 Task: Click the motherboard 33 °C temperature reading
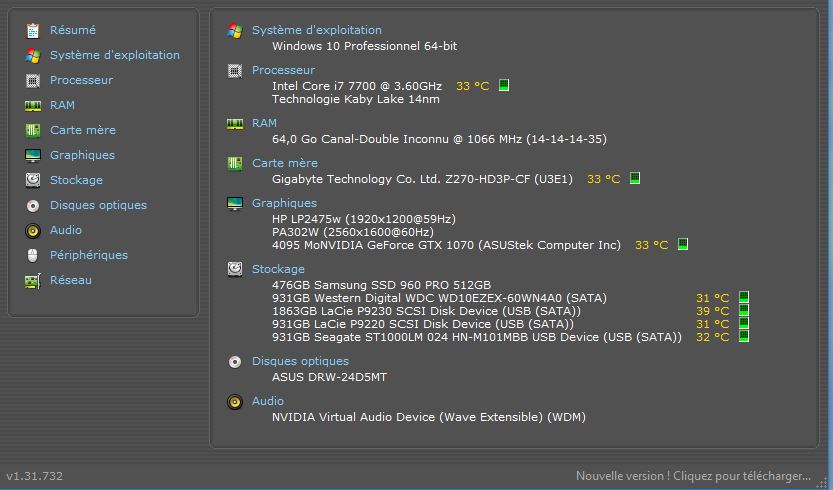[603, 179]
